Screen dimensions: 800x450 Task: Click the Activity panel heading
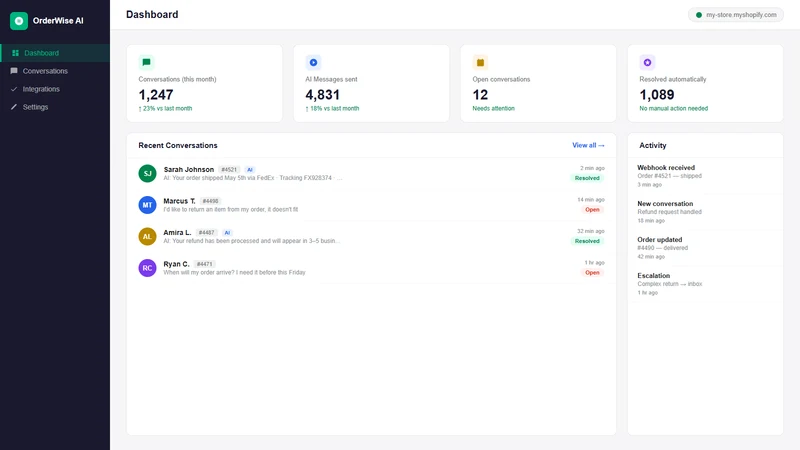click(653, 145)
